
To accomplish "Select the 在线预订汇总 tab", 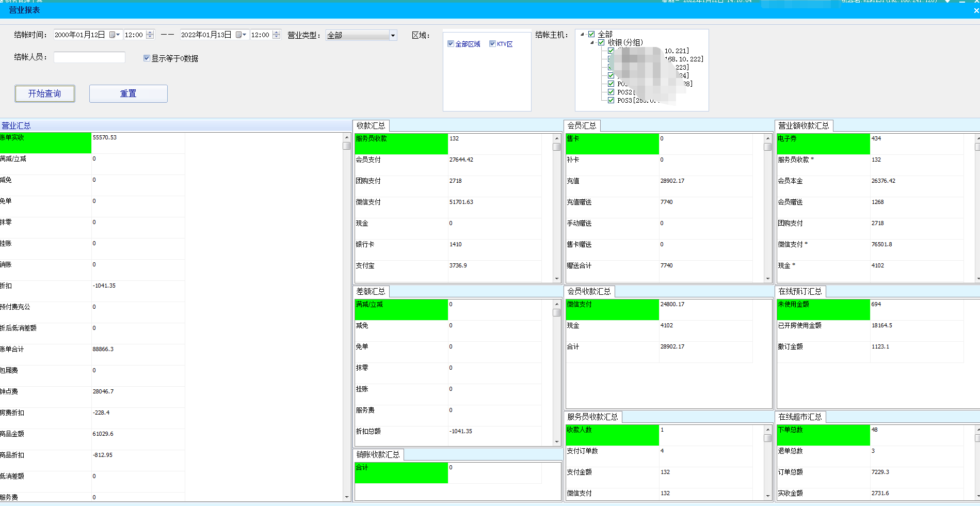I will pyautogui.click(x=800, y=291).
